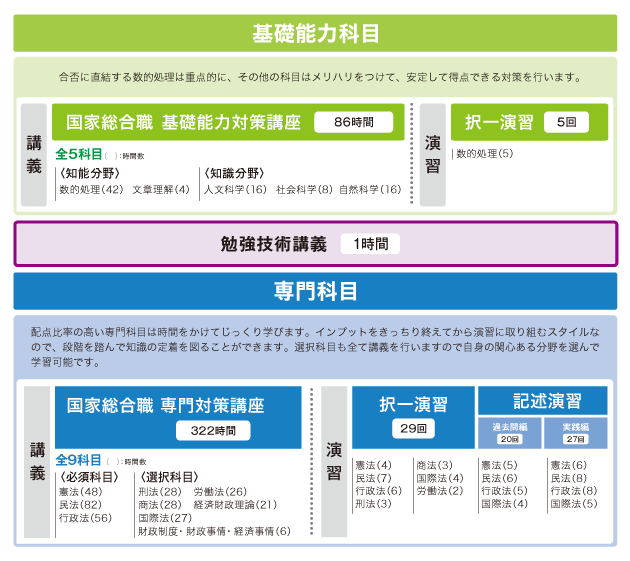This screenshot has height=561, width=630.
Task: Click the green 基礎能力科目 header
Action: 315,34
